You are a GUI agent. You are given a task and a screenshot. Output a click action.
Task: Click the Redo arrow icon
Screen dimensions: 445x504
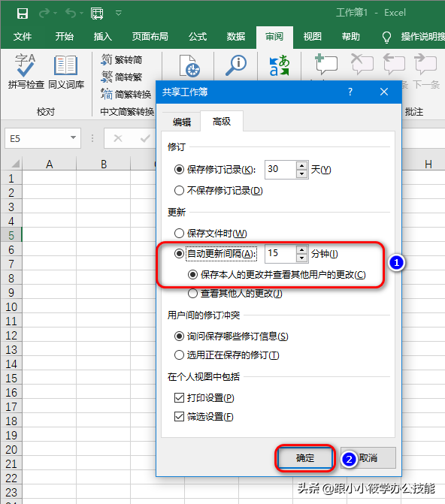pyautogui.click(x=44, y=14)
